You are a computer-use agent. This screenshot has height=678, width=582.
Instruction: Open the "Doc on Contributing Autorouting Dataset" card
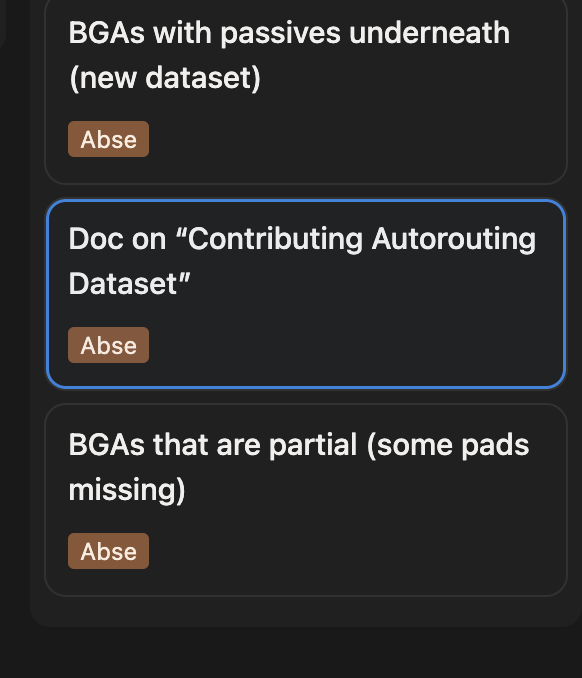tap(306, 294)
